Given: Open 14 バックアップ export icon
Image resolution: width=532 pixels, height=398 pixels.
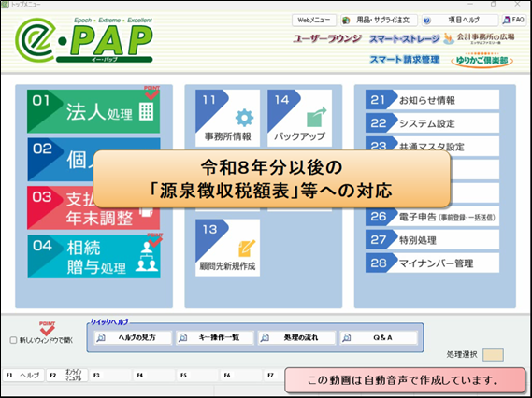Looking at the screenshot, I should click(x=316, y=118).
